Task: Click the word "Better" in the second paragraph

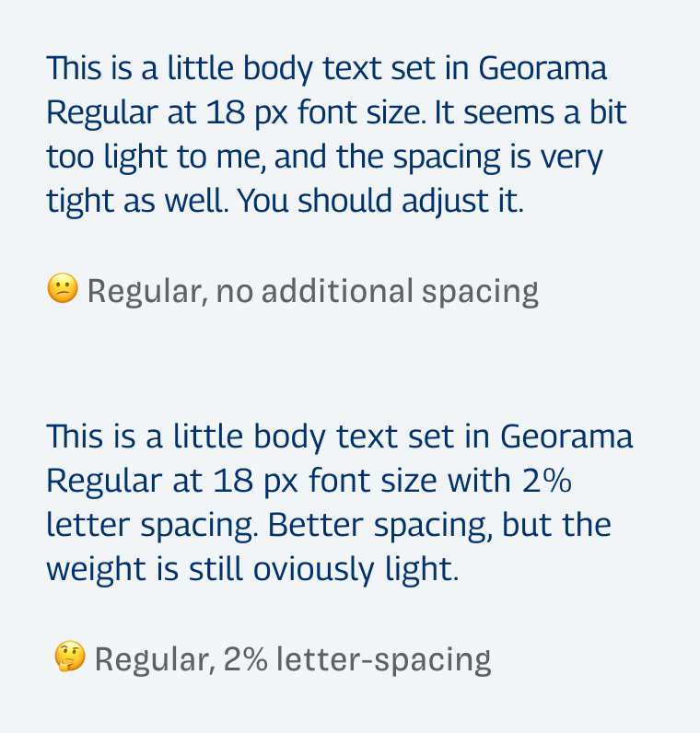Action: click(x=315, y=525)
